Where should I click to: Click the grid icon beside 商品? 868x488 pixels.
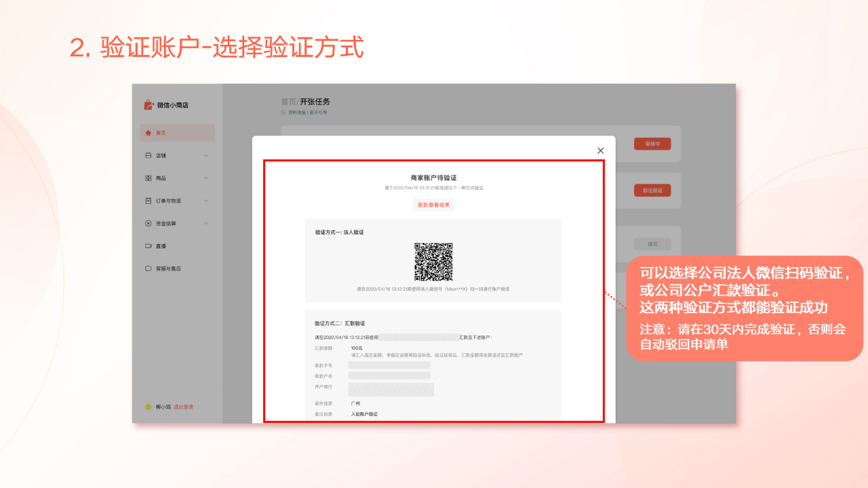point(149,178)
